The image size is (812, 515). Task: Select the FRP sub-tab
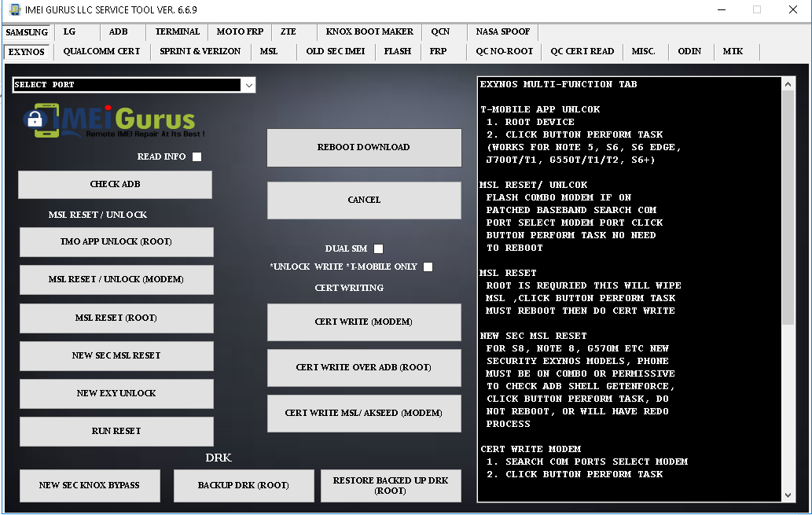[438, 51]
